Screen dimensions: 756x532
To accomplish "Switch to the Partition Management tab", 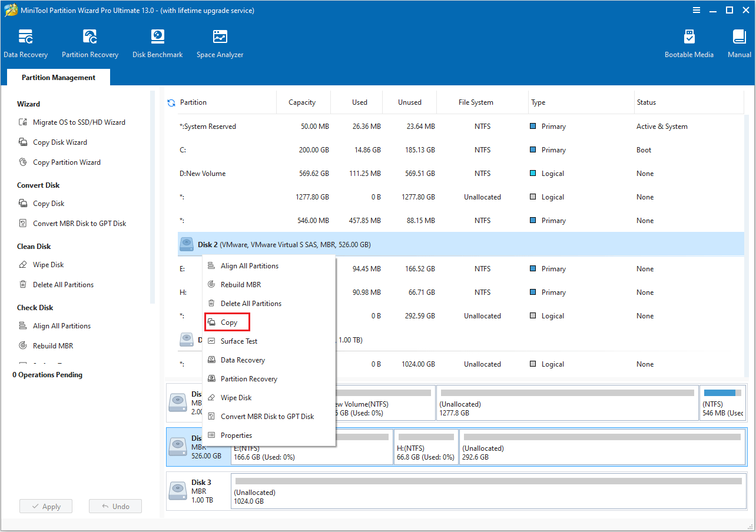I will [x=58, y=77].
